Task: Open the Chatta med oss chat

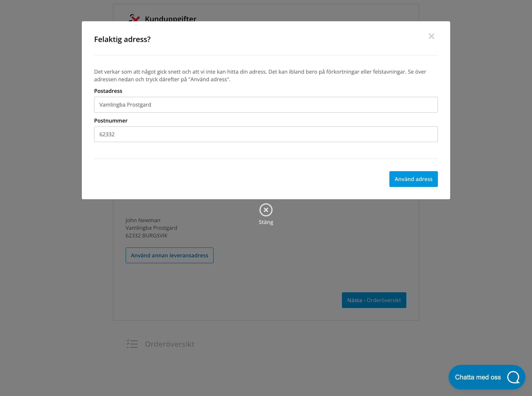Action: click(478, 377)
